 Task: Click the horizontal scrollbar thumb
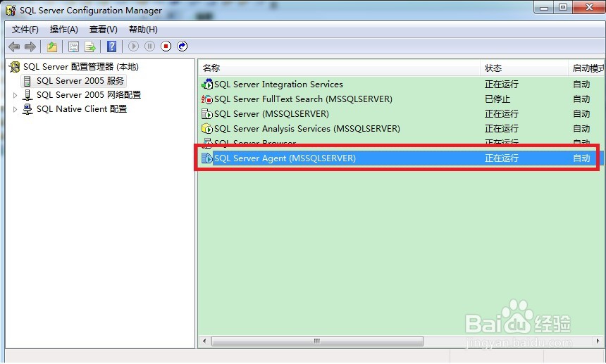click(317, 341)
